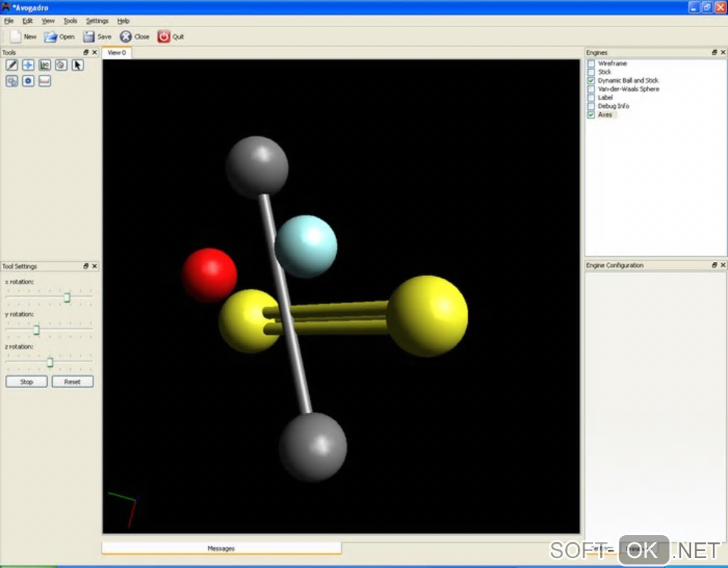Image resolution: width=728 pixels, height=568 pixels.
Task: Click the Messages bar
Action: point(221,549)
